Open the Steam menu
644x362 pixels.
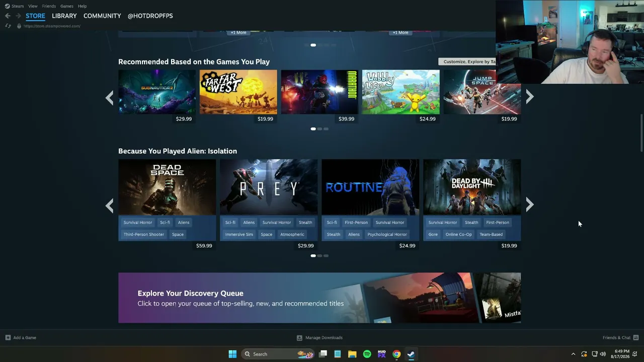(x=14, y=6)
